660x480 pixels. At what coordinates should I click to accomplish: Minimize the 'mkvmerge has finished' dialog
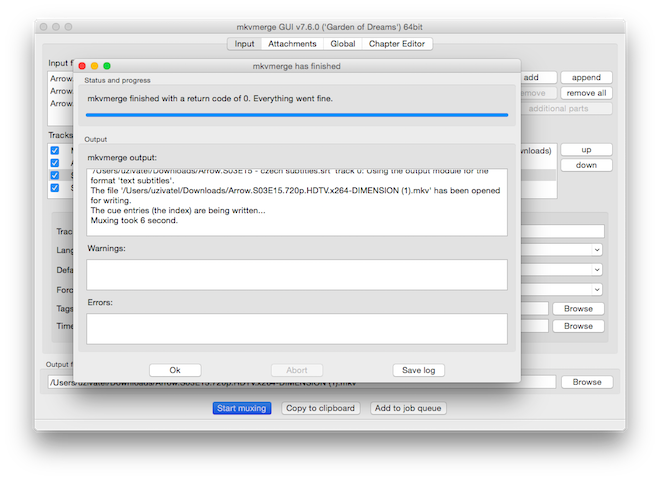(95, 66)
